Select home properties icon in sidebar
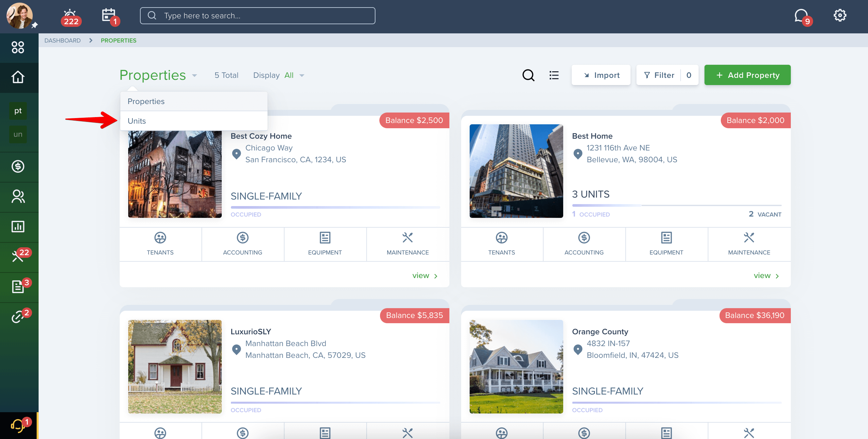 point(18,77)
